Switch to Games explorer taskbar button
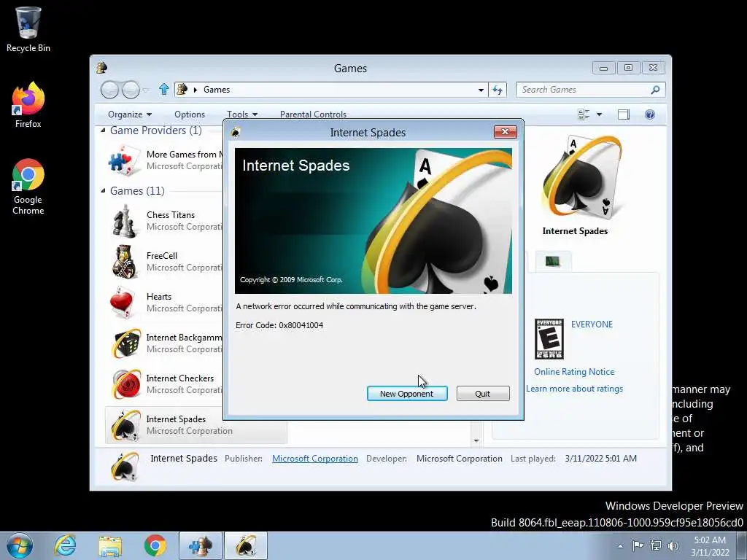Viewport: 747px width, 560px height. 201,545
